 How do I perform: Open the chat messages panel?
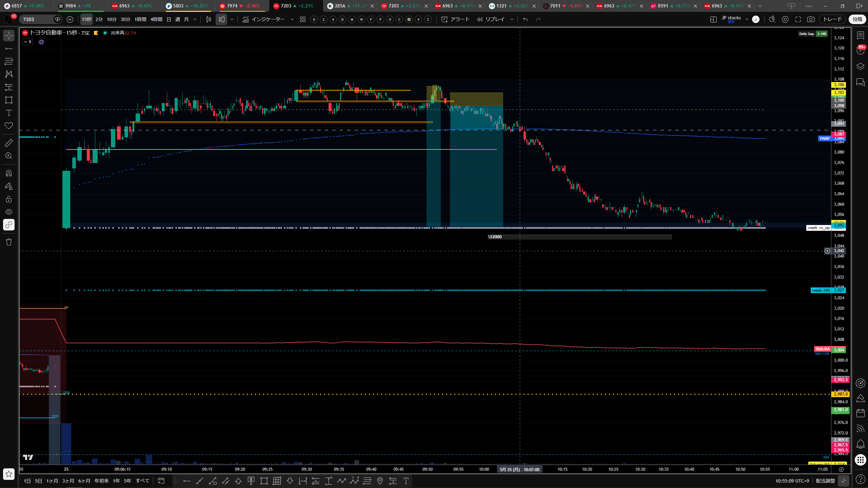(x=860, y=82)
